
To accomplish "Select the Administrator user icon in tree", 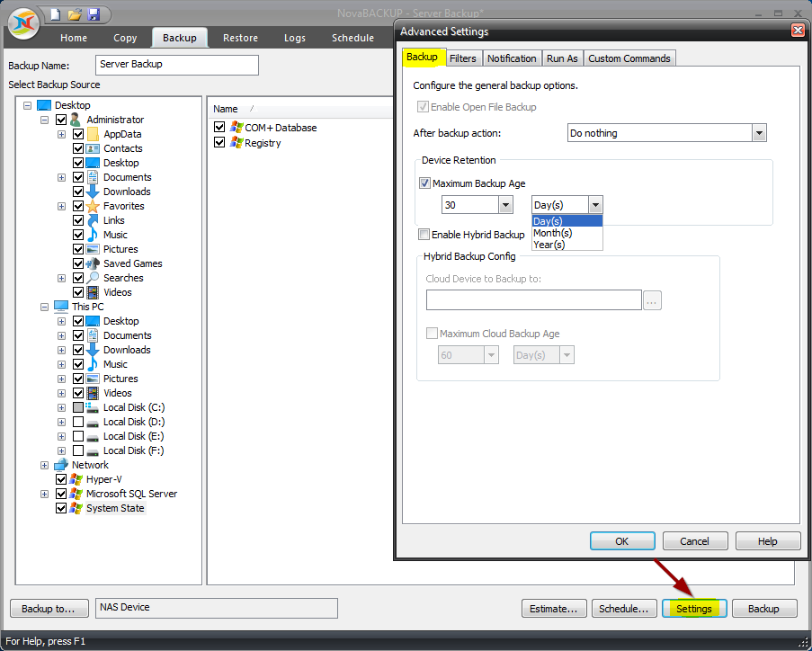I will pos(76,120).
